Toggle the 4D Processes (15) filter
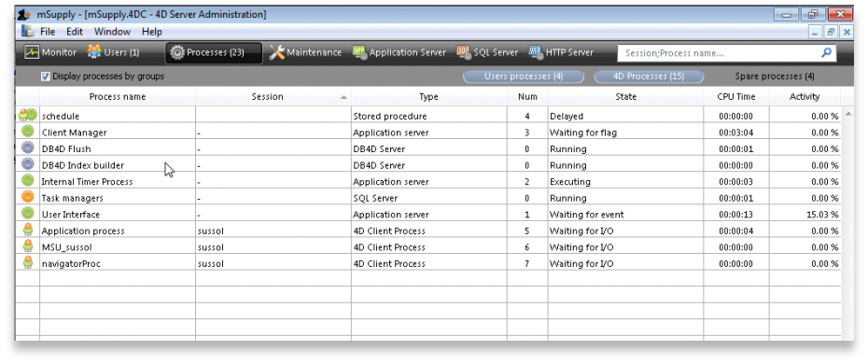 649,77
